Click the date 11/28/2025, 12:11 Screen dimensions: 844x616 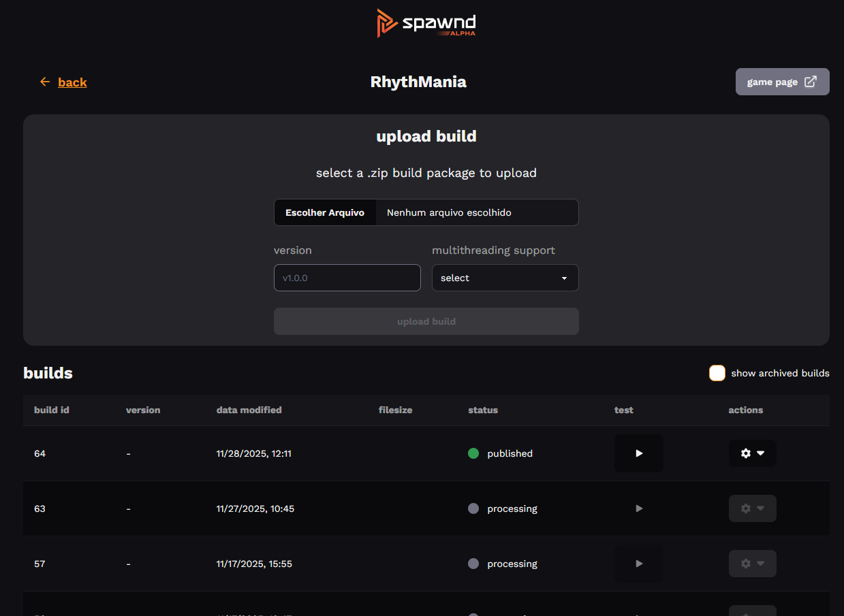254,453
